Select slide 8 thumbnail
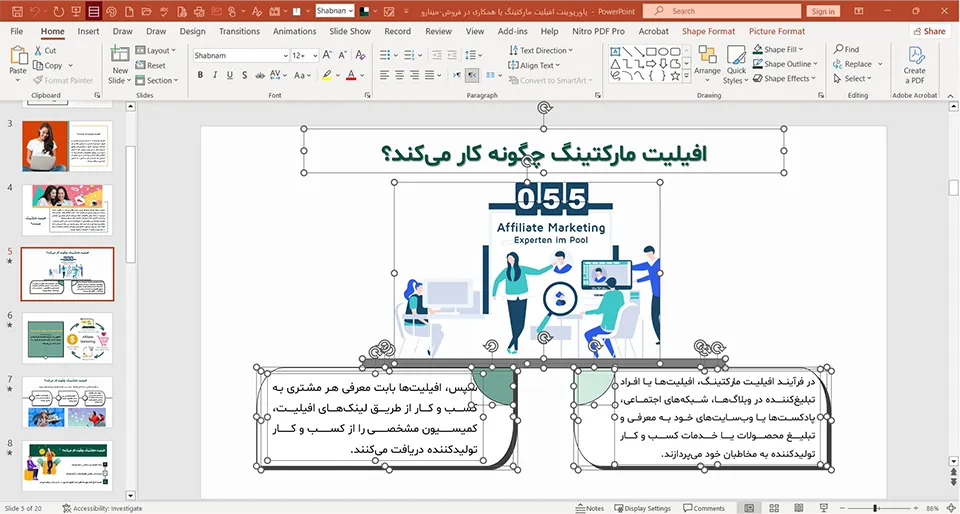 [x=67, y=465]
